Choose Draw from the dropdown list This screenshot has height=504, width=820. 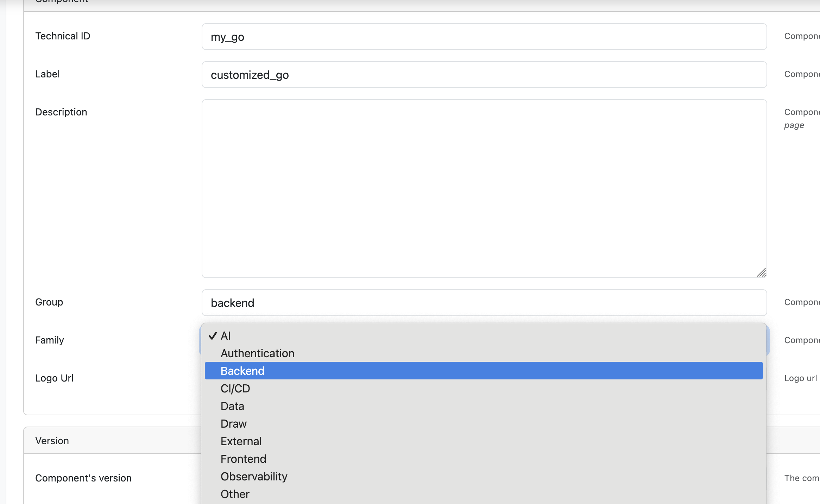233,424
